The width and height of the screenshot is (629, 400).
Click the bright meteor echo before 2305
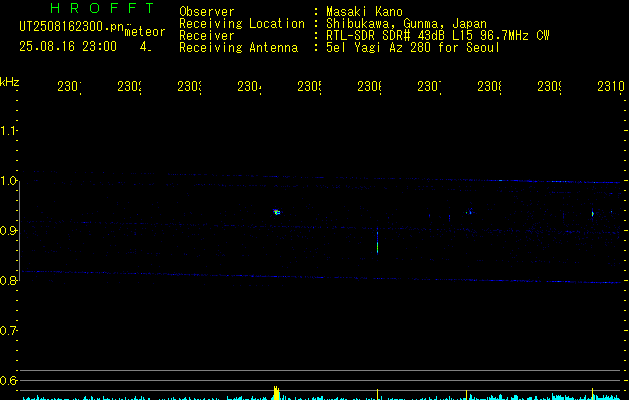coord(276,212)
